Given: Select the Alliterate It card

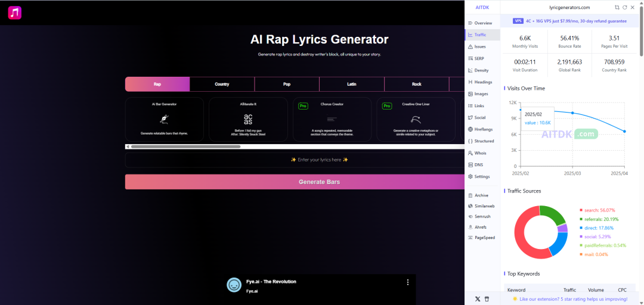Looking at the screenshot, I should pyautogui.click(x=248, y=120).
